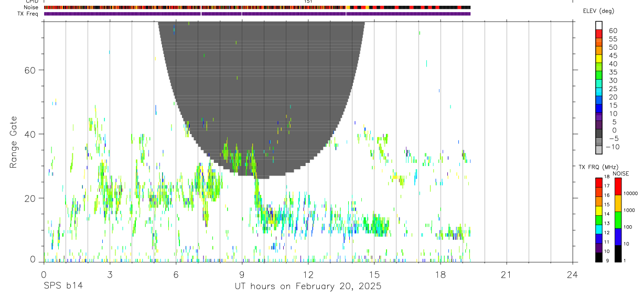
Task: Pick the red ELEV swatch near 60
Action: [599, 32]
